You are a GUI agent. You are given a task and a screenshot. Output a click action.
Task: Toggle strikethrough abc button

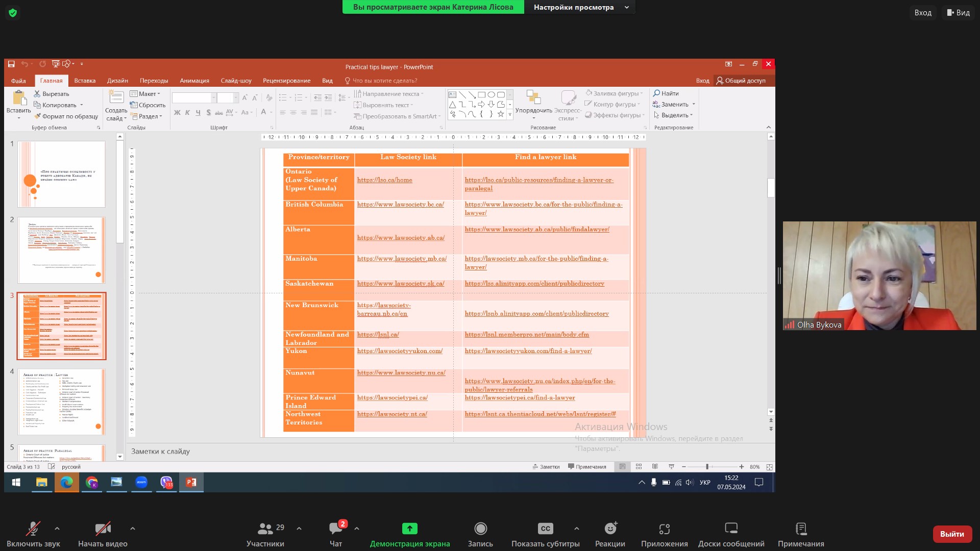(218, 112)
